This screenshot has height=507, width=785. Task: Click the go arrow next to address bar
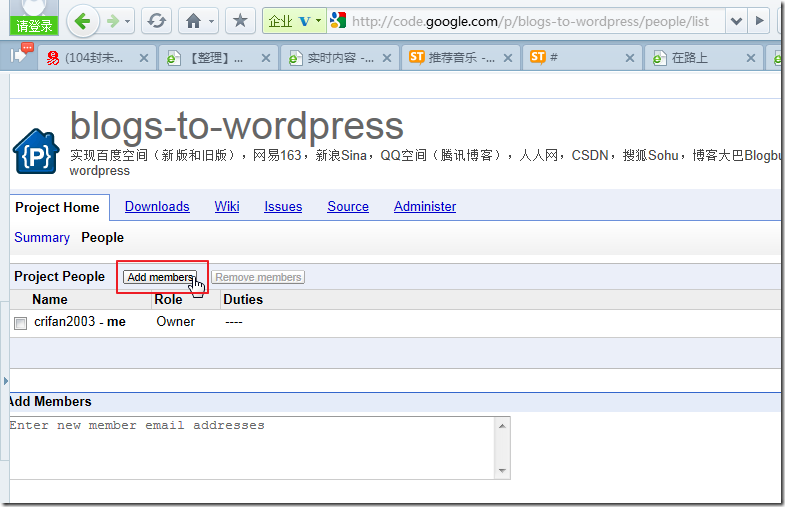click(x=759, y=21)
